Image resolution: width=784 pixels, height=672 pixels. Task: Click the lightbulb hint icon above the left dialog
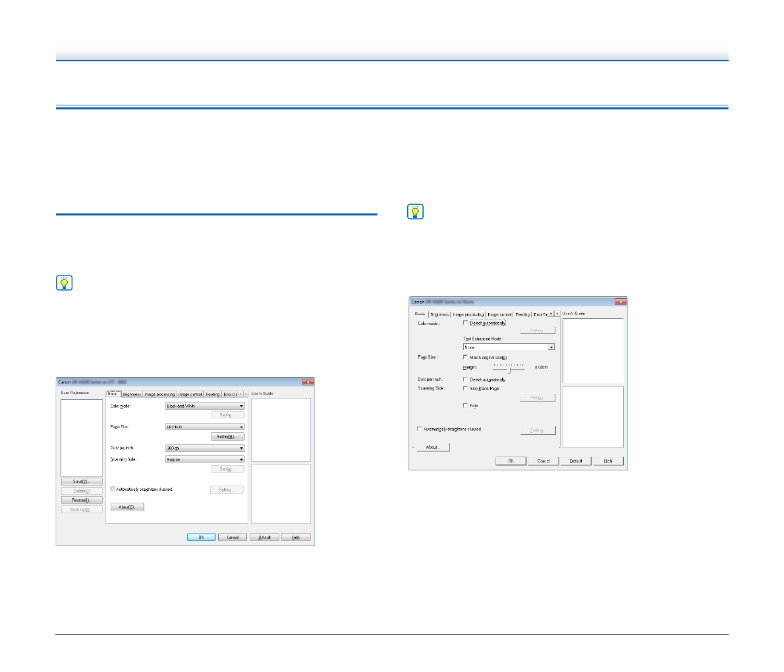click(64, 283)
